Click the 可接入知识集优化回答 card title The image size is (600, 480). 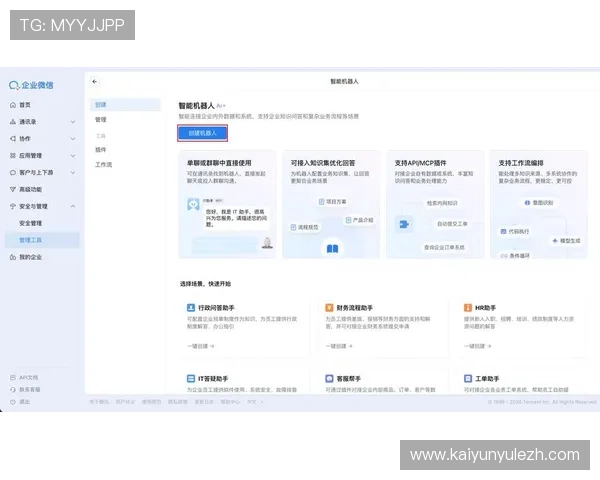click(323, 163)
